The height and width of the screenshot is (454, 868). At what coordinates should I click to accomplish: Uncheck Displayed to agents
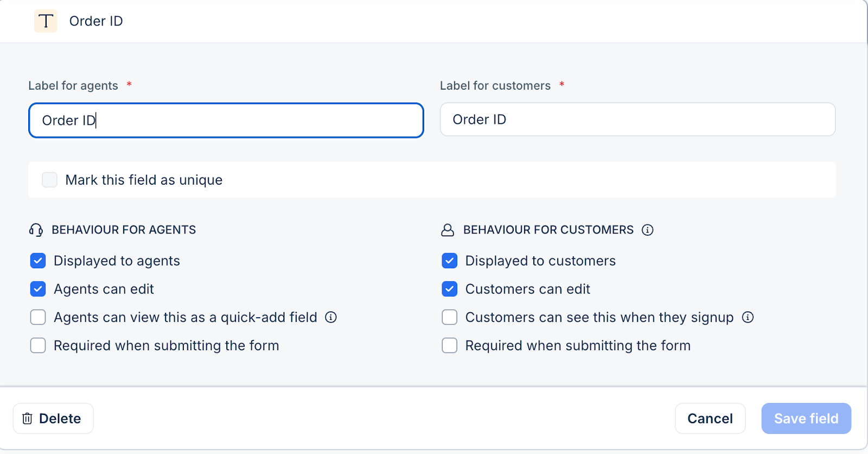(38, 261)
